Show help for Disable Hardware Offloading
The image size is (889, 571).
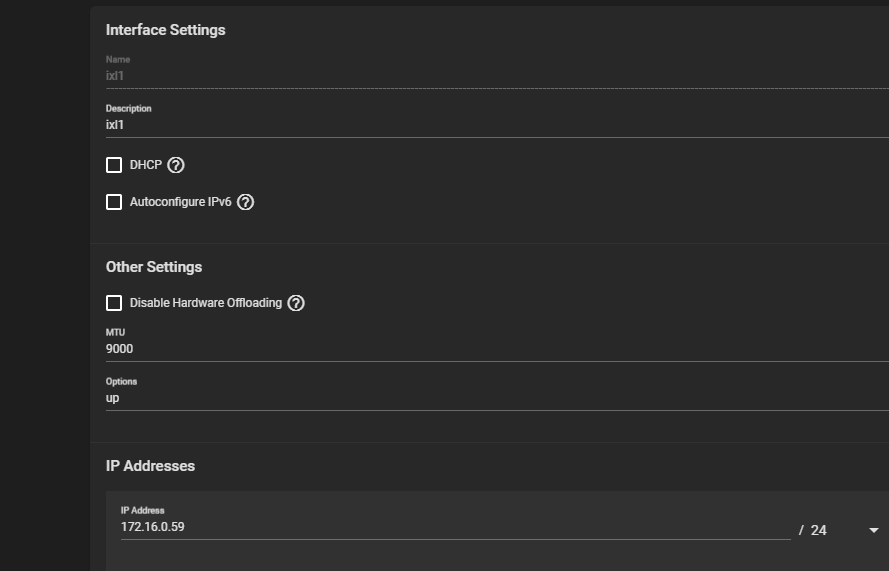(296, 303)
